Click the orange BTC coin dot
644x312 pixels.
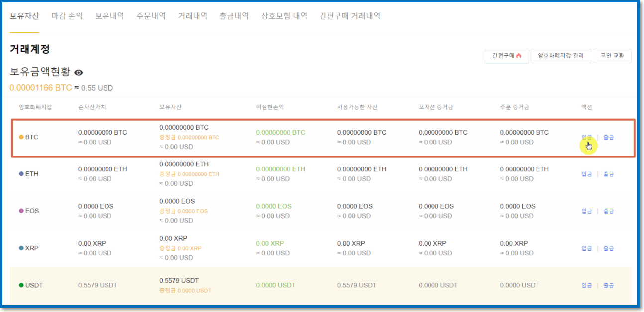21,137
